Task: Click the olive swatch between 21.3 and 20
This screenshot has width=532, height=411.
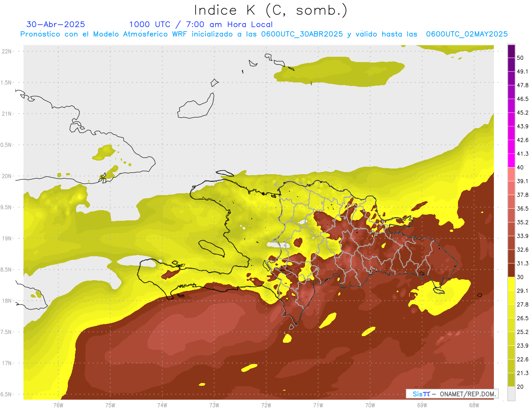Action: 511,380
